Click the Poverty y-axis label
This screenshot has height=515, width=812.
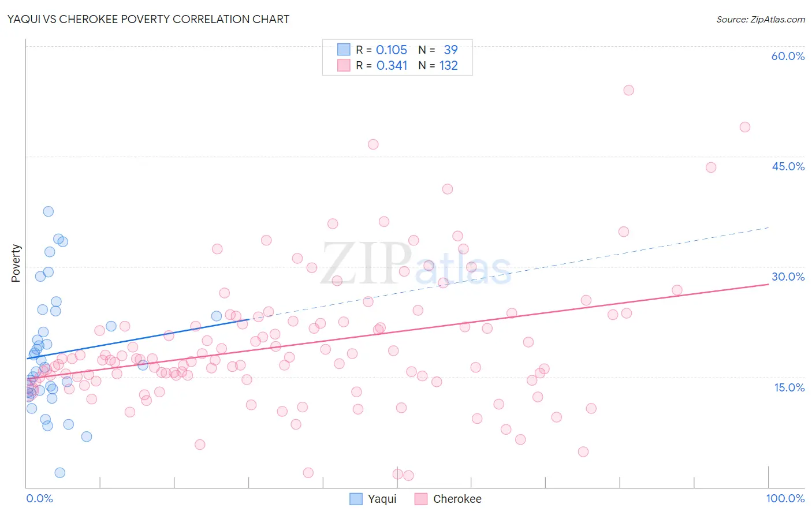pos(16,263)
